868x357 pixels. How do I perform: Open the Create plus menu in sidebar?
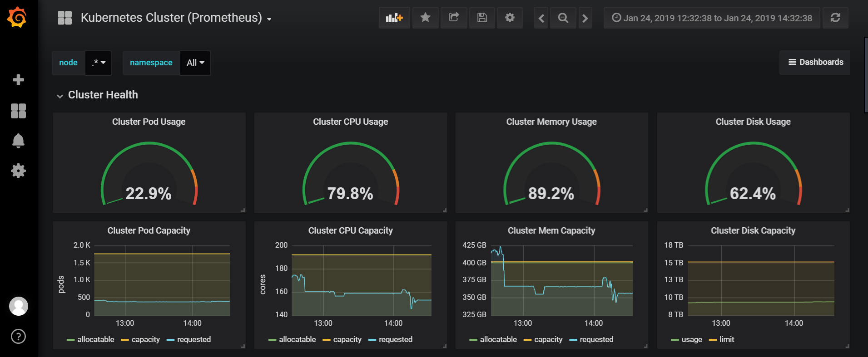coord(18,80)
